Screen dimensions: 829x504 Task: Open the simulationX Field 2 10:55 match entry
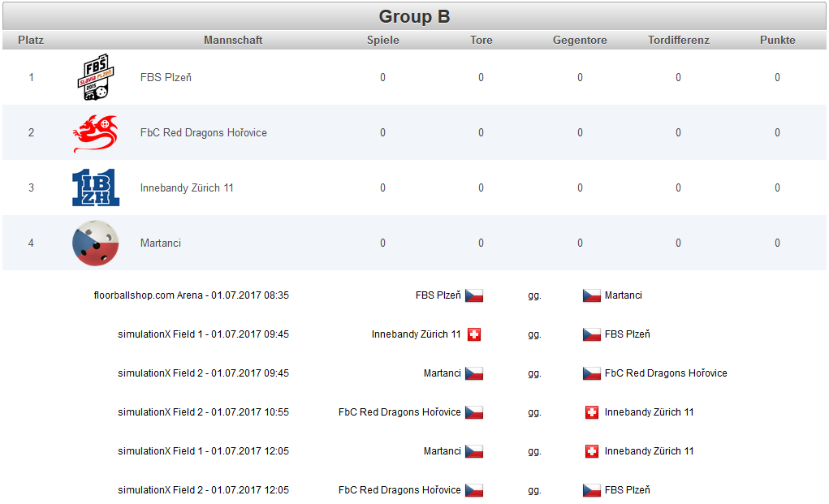click(204, 412)
